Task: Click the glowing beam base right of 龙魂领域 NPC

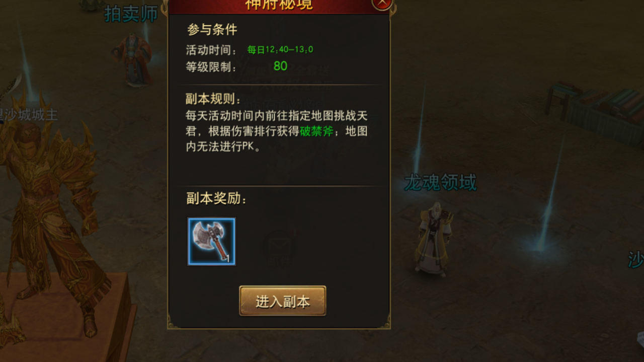Action: (540, 245)
